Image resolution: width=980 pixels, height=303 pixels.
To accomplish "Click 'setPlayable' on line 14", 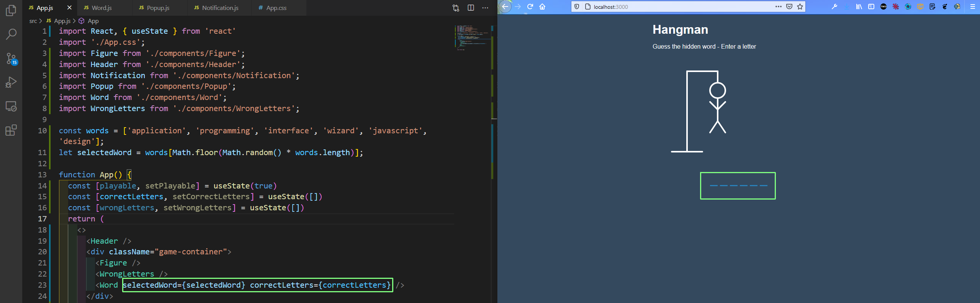I will tap(170, 186).
